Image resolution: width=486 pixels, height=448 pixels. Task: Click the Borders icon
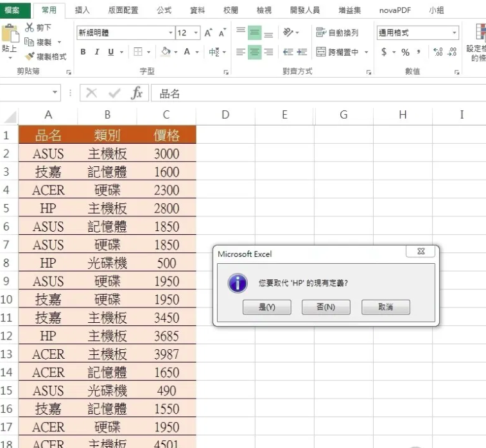point(137,52)
